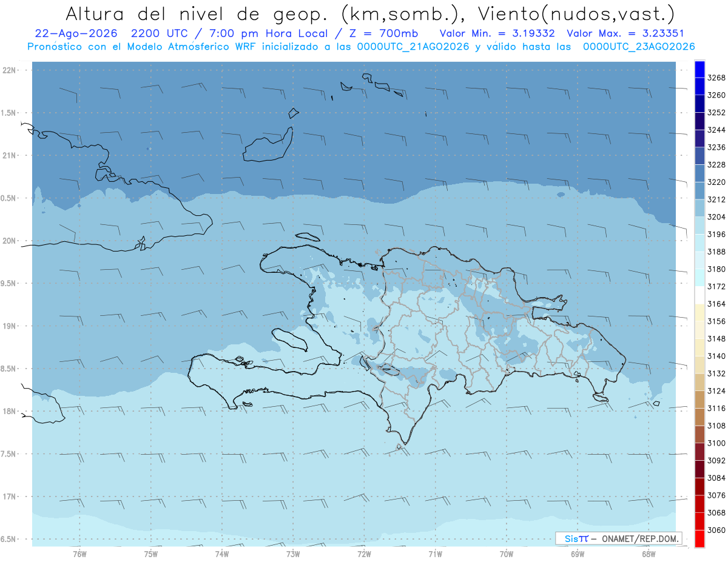Screen dimensions: 728x562
Task: Click the '75W' longitude label
Action: [x=150, y=554]
